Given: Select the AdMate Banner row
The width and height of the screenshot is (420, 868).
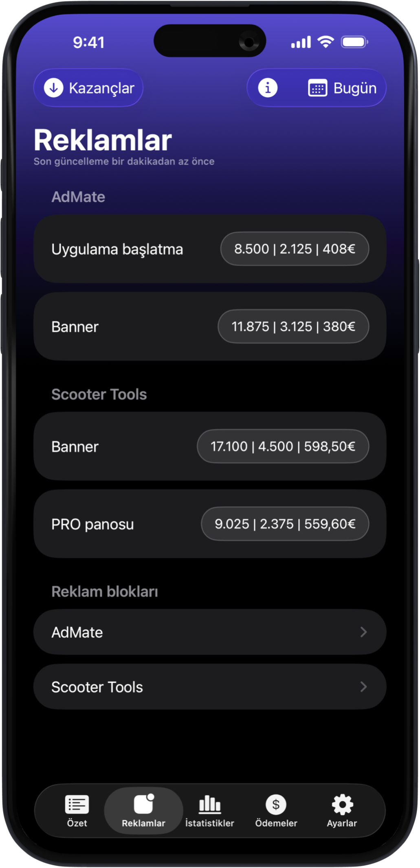Looking at the screenshot, I should tap(122, 326).
